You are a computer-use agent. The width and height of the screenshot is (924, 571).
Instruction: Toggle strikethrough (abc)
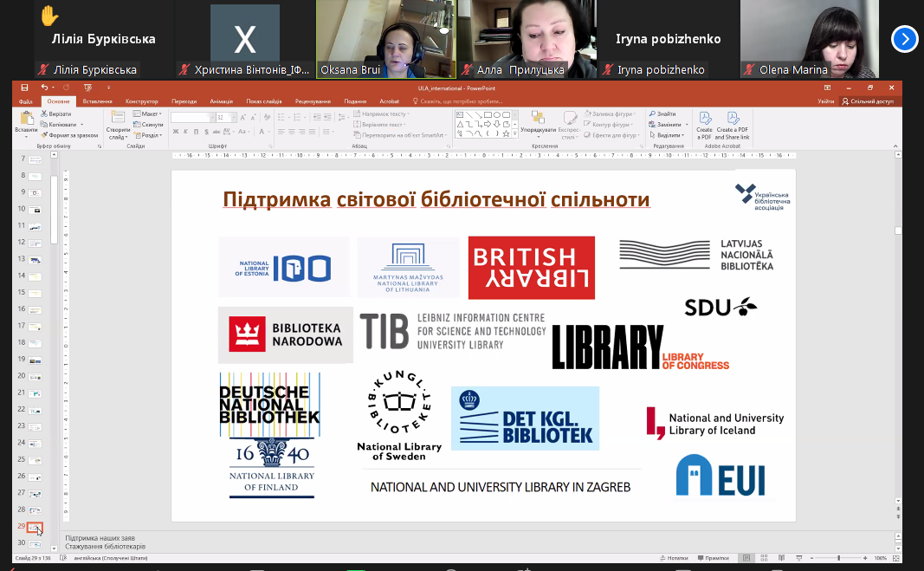tap(216, 132)
